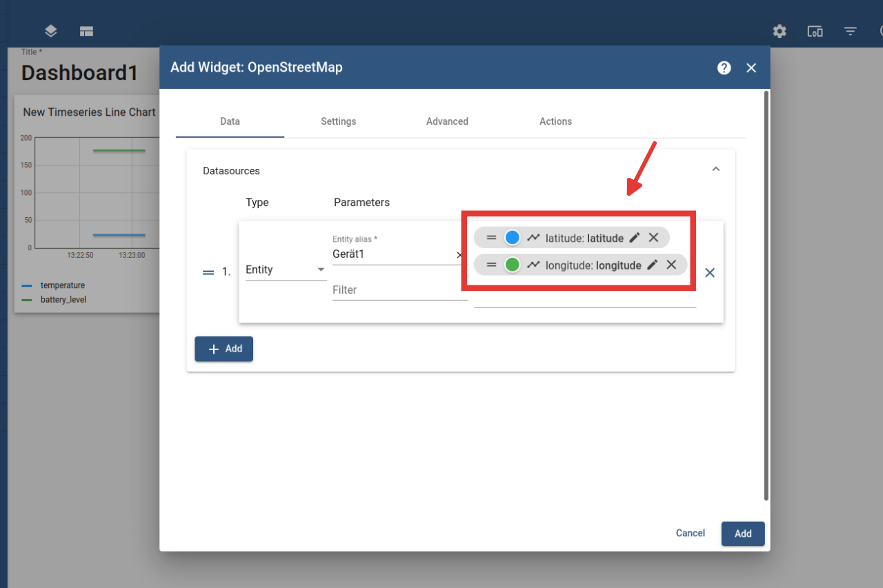This screenshot has height=588, width=883.
Task: Click timeseries icon on longitude chip
Action: tap(533, 265)
